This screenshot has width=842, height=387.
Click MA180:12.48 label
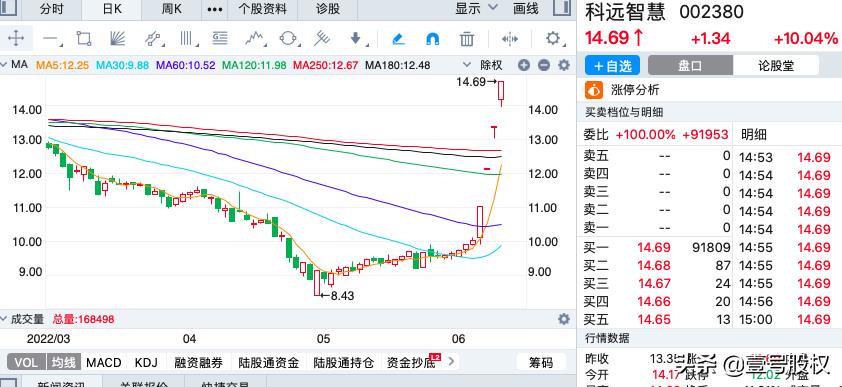click(397, 65)
